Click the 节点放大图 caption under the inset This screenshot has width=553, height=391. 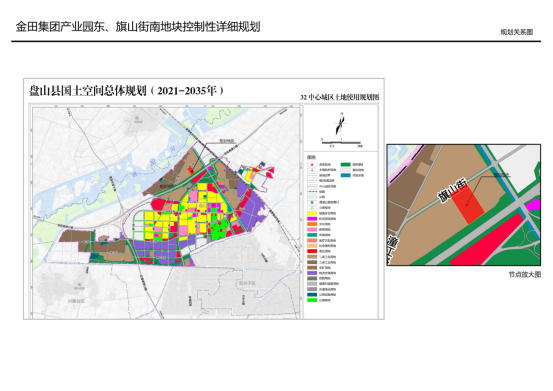click(x=524, y=274)
